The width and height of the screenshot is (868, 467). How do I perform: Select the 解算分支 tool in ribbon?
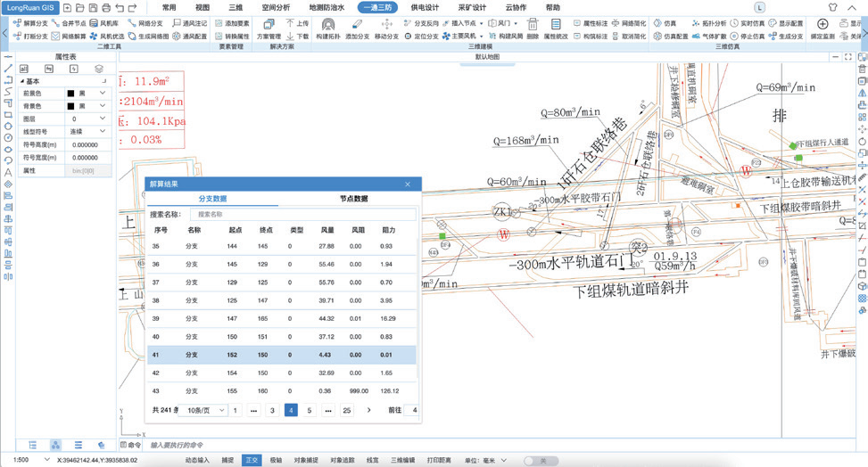31,23
